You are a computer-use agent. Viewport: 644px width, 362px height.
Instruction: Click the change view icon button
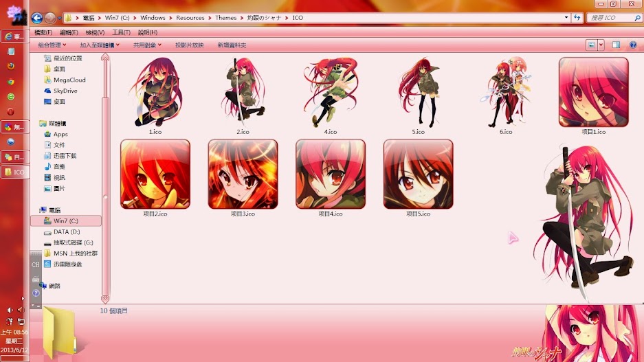click(592, 45)
